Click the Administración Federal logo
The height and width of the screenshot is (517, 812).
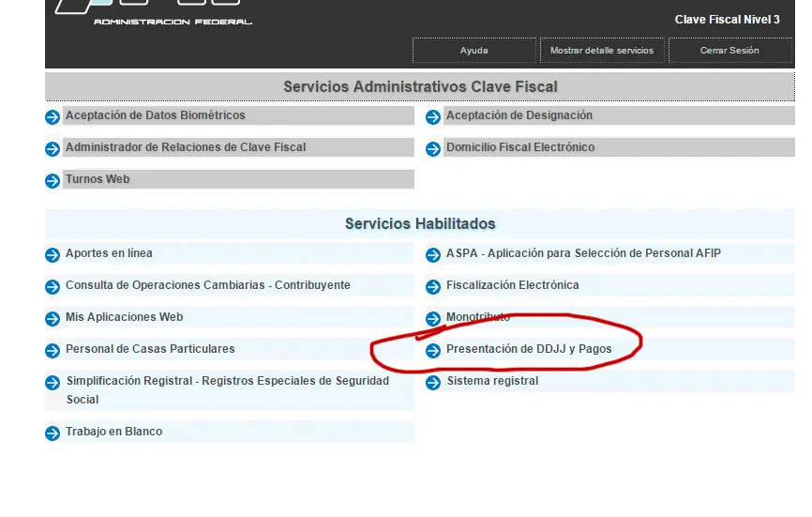click(153, 13)
